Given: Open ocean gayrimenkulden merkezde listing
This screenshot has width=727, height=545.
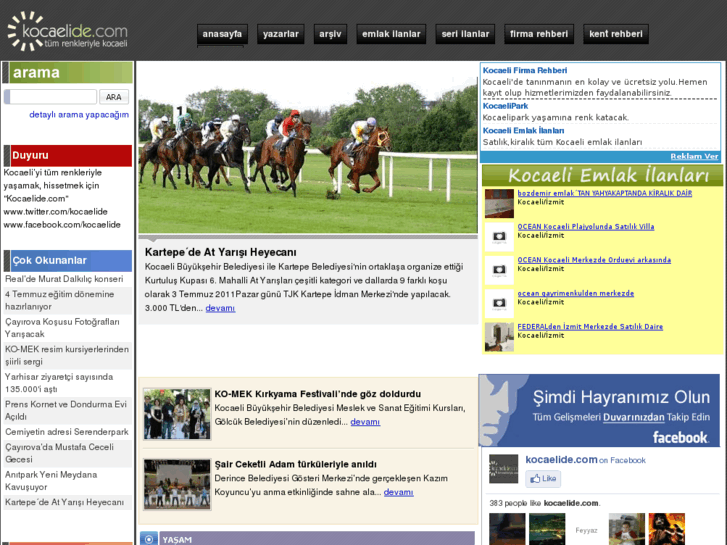Looking at the screenshot, I should pyautogui.click(x=575, y=293).
